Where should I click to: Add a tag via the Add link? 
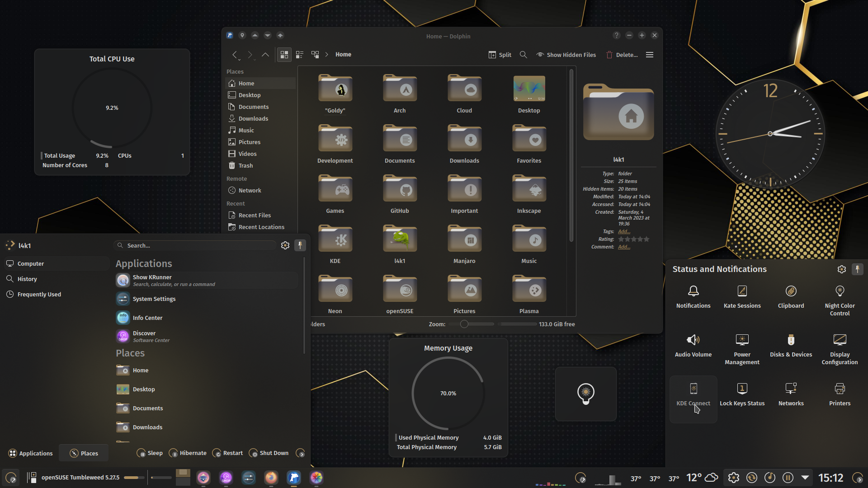click(624, 231)
